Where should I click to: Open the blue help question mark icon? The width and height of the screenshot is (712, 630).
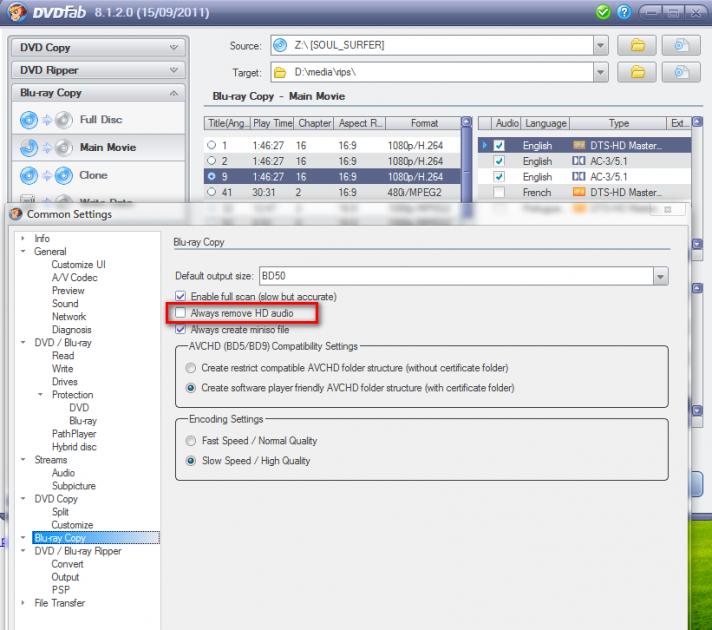[x=624, y=12]
